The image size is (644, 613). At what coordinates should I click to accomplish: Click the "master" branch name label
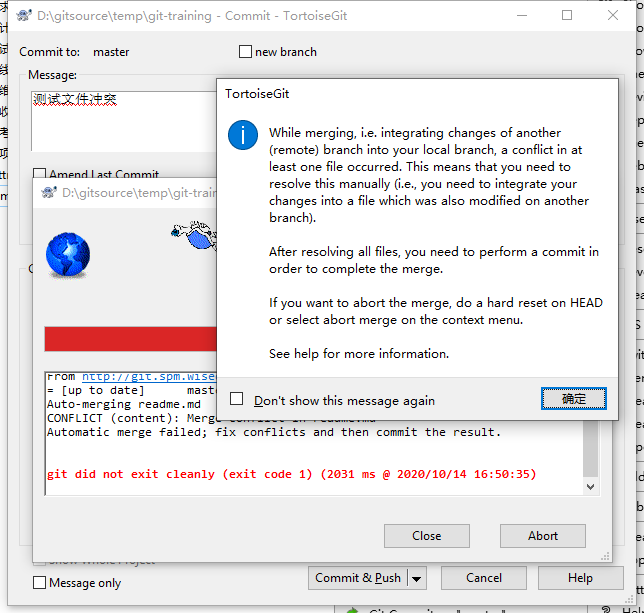[x=111, y=52]
